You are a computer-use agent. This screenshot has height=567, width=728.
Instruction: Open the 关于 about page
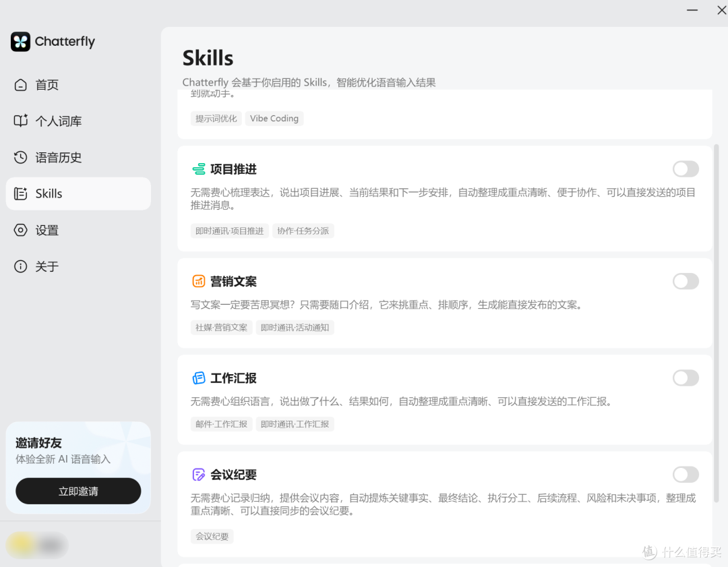[x=78, y=266]
